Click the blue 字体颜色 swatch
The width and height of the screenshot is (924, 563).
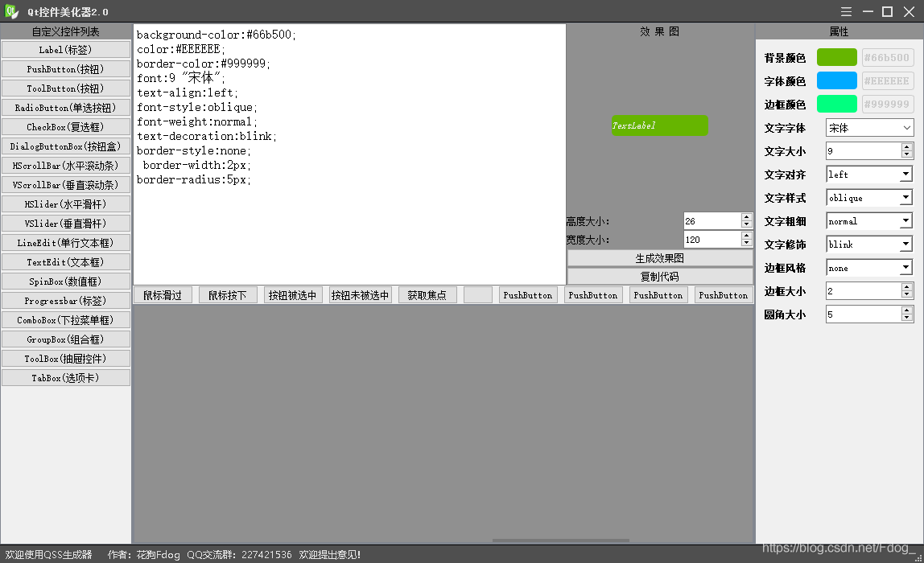(x=837, y=80)
